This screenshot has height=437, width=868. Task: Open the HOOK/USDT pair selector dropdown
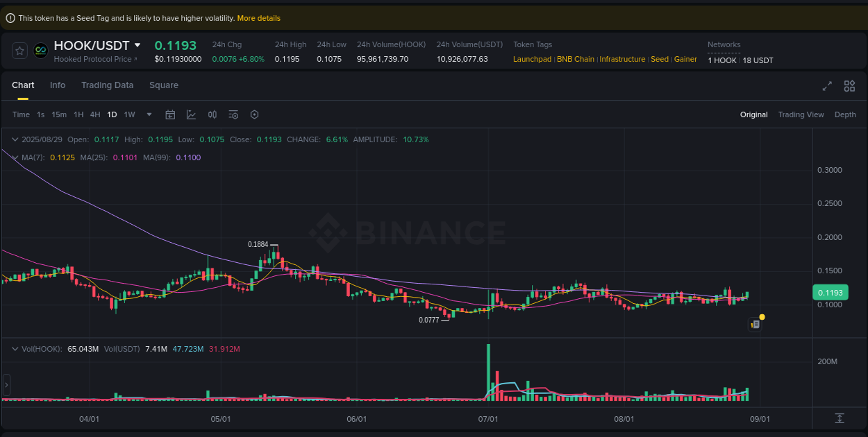coord(138,44)
